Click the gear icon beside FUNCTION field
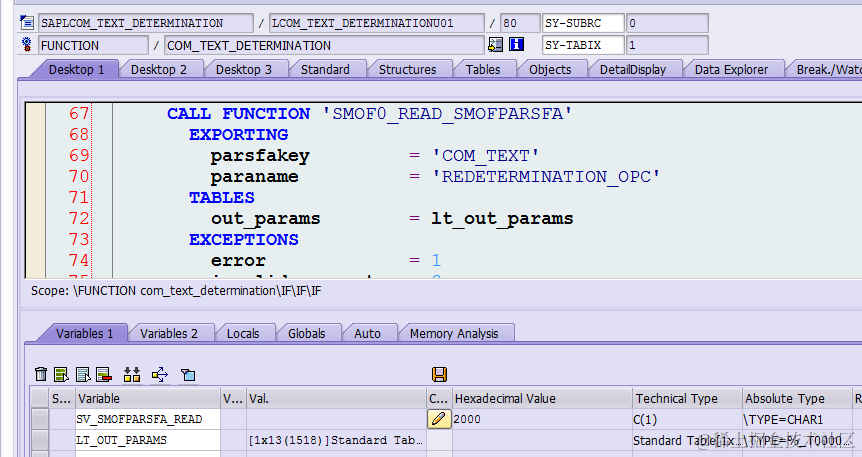Image resolution: width=862 pixels, height=457 pixels. click(26, 45)
